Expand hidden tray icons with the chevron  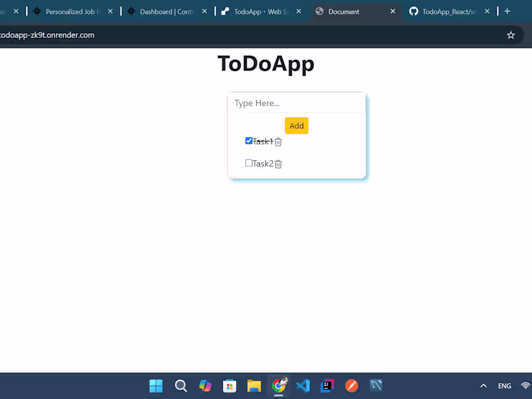(483, 386)
